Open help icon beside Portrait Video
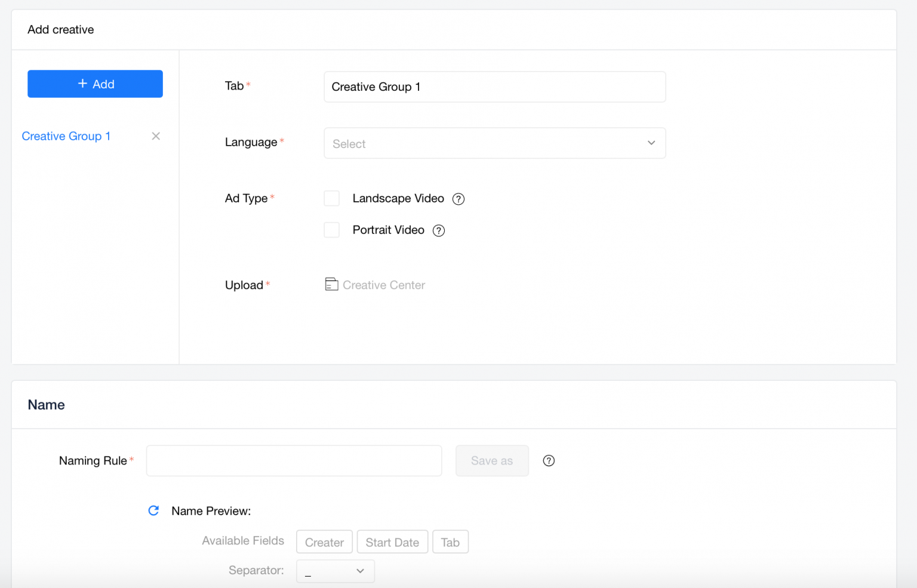Screen dimensions: 917x588 tap(439, 230)
